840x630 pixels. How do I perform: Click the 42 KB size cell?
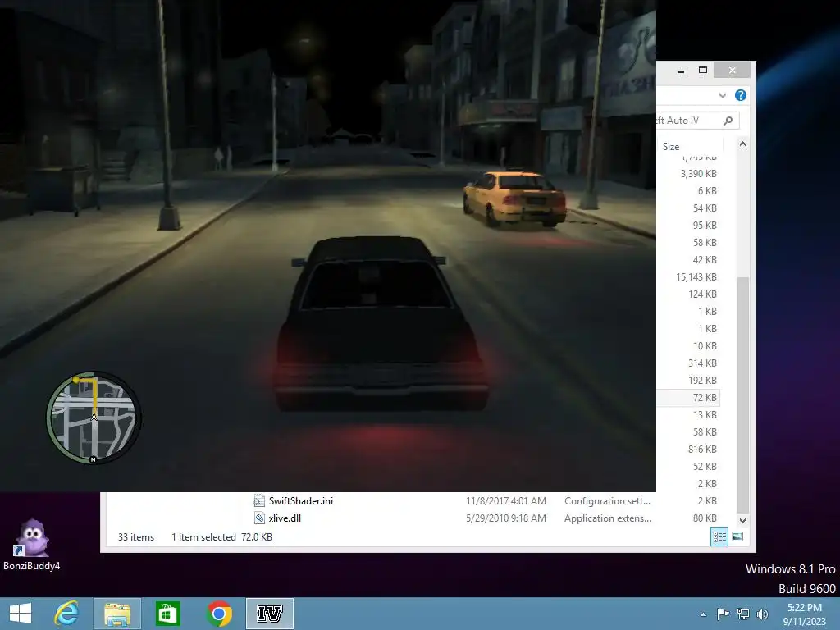tap(705, 260)
